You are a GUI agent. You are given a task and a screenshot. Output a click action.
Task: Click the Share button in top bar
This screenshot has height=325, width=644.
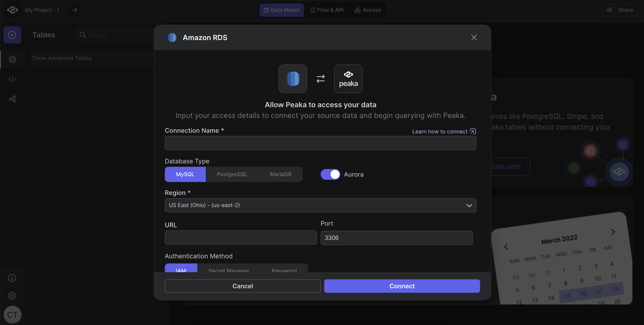click(x=620, y=10)
